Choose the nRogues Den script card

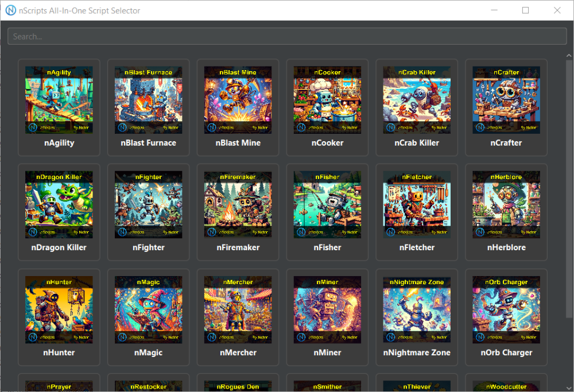point(238,382)
